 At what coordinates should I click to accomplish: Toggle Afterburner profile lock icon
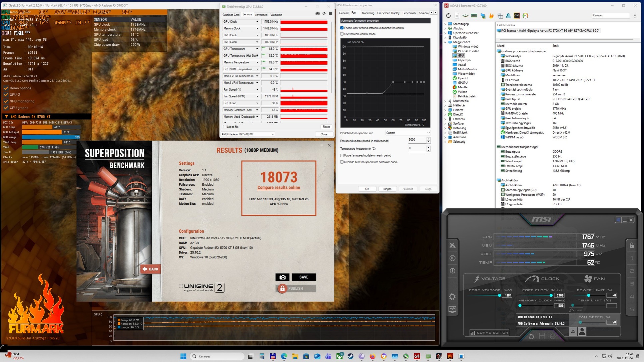click(x=631, y=246)
